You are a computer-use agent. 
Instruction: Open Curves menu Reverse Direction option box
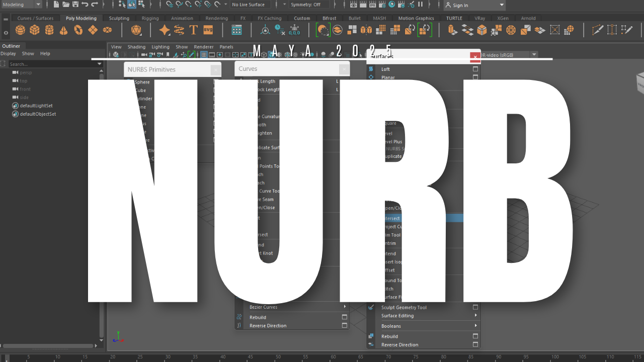pos(345,326)
